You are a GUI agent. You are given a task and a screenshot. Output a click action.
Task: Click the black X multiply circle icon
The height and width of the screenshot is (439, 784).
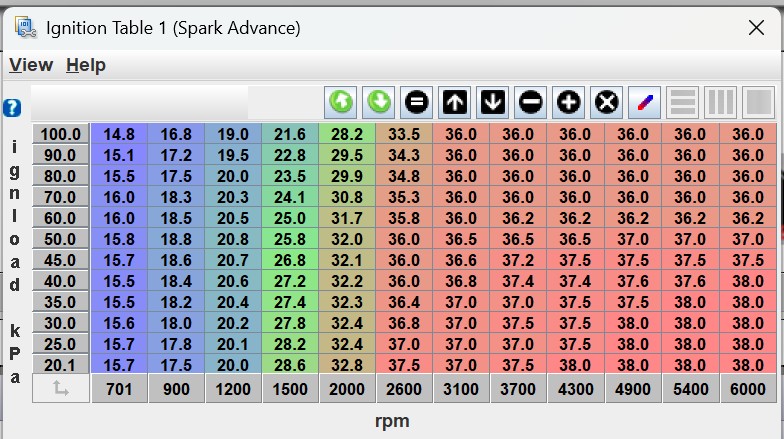[x=606, y=102]
